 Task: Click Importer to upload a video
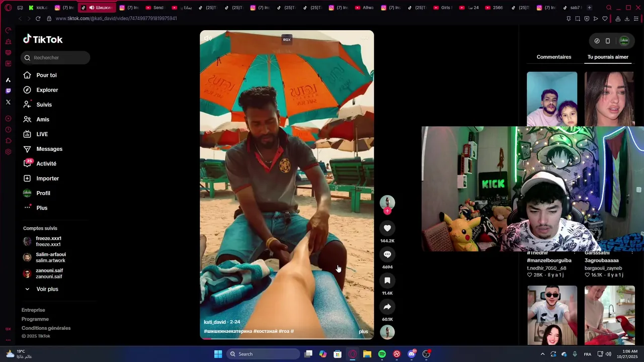[47, 178]
